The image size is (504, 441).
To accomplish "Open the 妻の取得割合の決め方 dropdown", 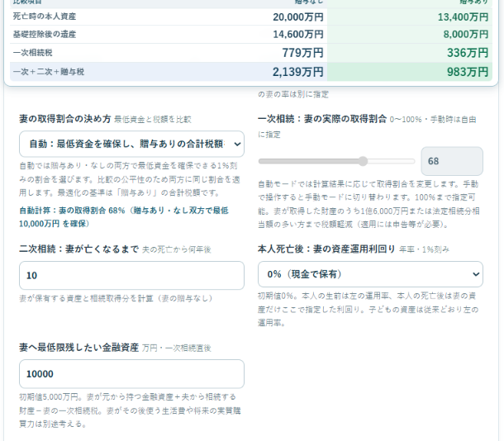I will tap(131, 144).
